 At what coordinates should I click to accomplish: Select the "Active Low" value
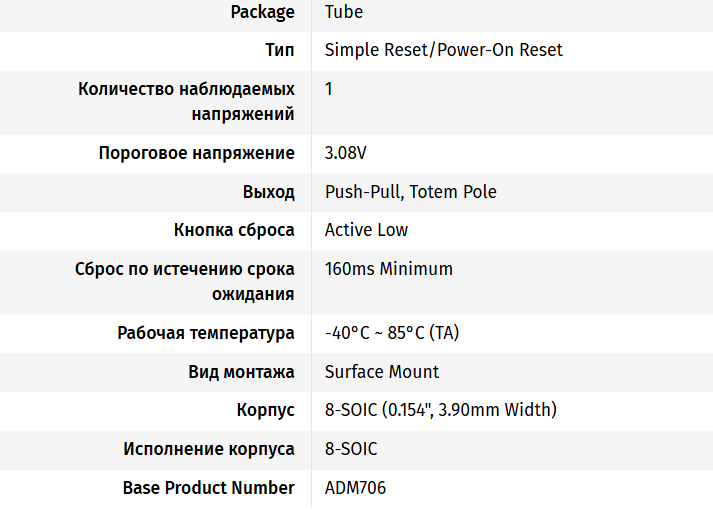[x=366, y=230]
